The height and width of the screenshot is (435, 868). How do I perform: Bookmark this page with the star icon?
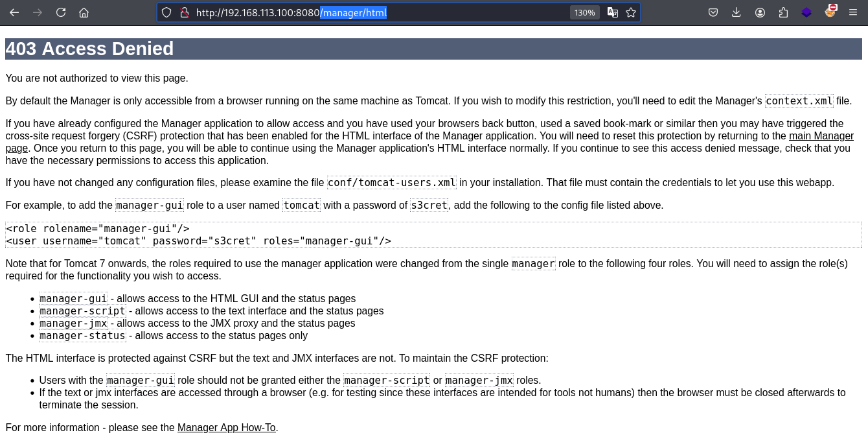(x=631, y=12)
